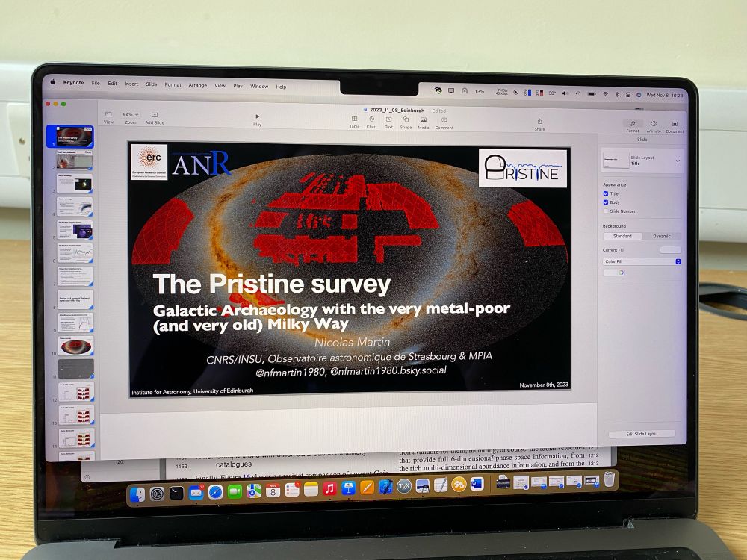Open the Color Fill dropdown
This screenshot has width=747, height=560.
tap(642, 261)
